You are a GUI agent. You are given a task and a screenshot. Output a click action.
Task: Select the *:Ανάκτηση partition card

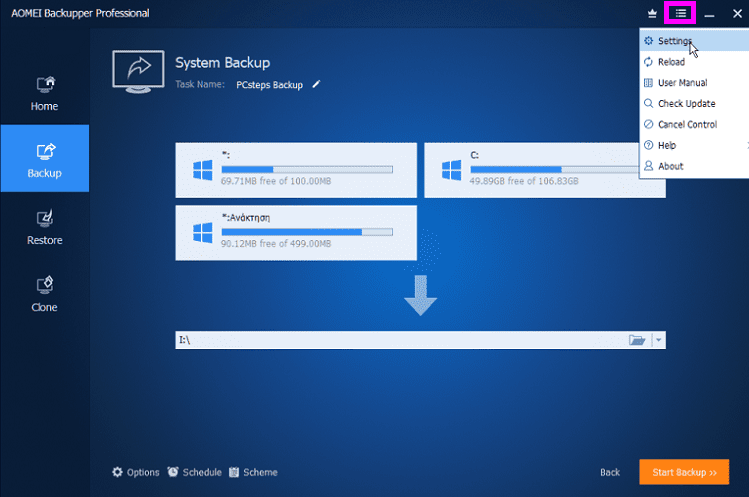coord(296,233)
